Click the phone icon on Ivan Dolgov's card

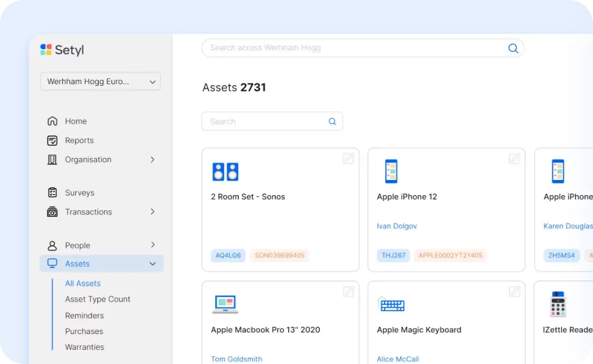391,171
